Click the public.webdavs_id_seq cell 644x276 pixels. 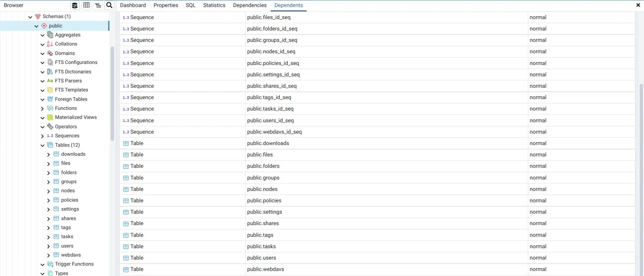386,132
